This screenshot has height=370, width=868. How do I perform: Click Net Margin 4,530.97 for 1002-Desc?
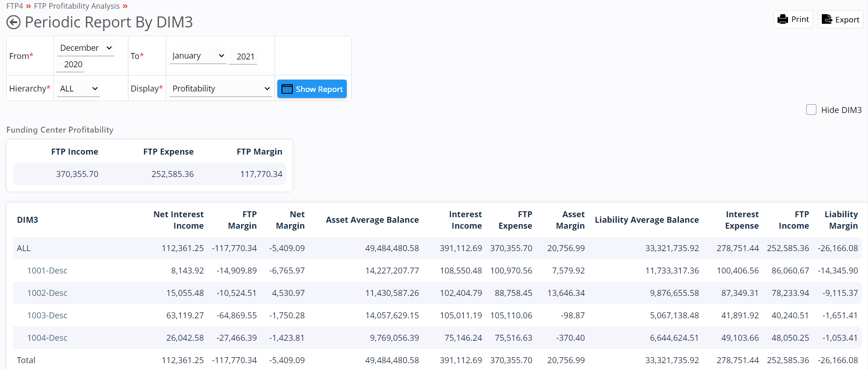(x=288, y=293)
